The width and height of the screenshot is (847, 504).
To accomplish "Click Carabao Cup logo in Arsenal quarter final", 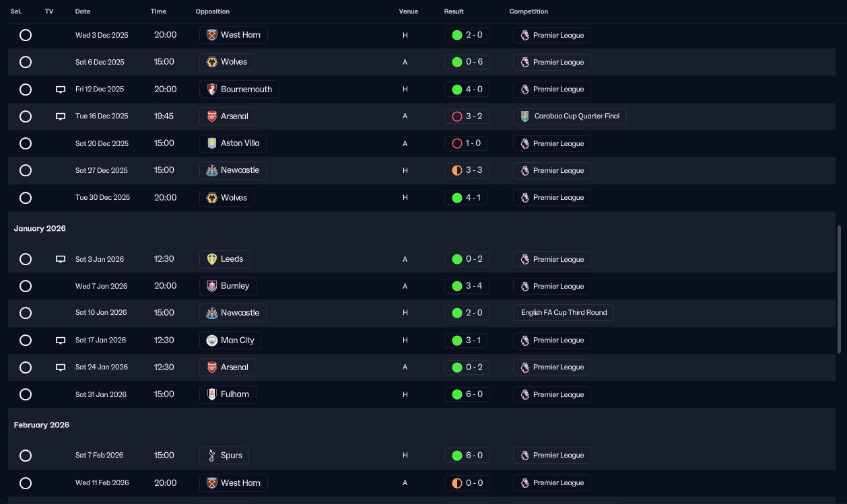I will [x=524, y=116].
